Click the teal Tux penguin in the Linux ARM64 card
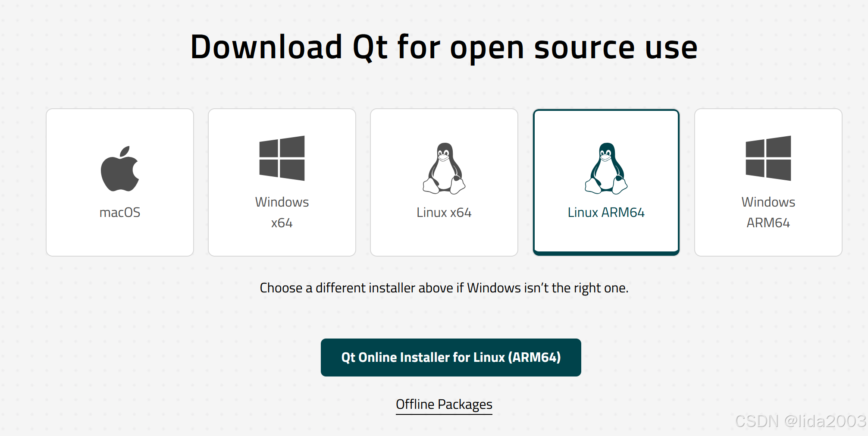The width and height of the screenshot is (868, 436). pyautogui.click(x=606, y=168)
